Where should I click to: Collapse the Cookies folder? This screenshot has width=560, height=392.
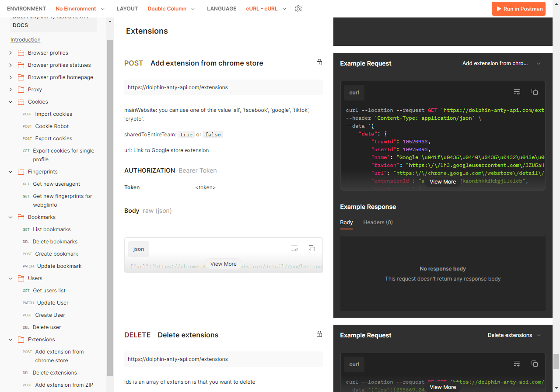11,102
